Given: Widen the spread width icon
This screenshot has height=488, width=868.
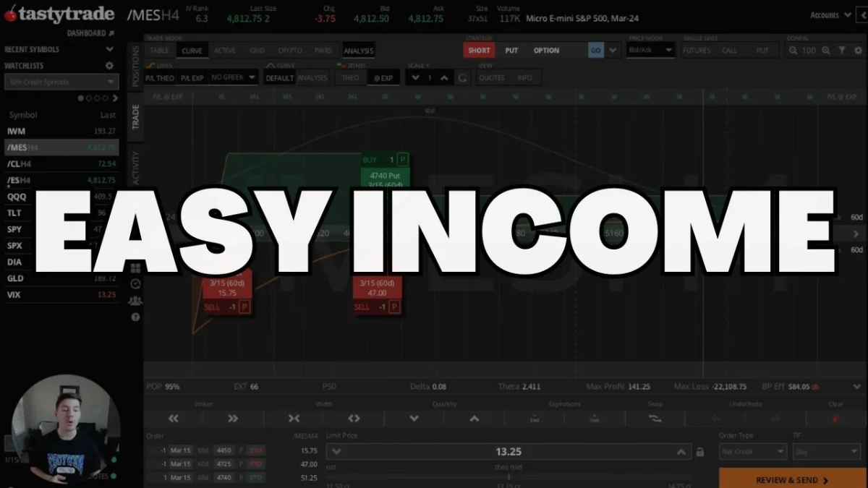Looking at the screenshot, I should click(354, 418).
